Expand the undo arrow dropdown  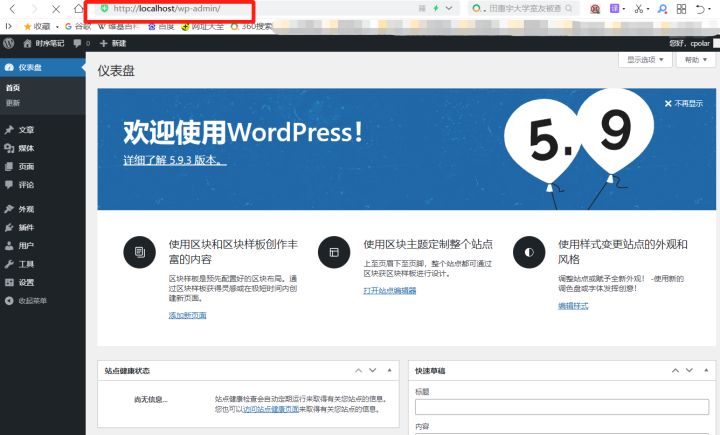pos(709,10)
